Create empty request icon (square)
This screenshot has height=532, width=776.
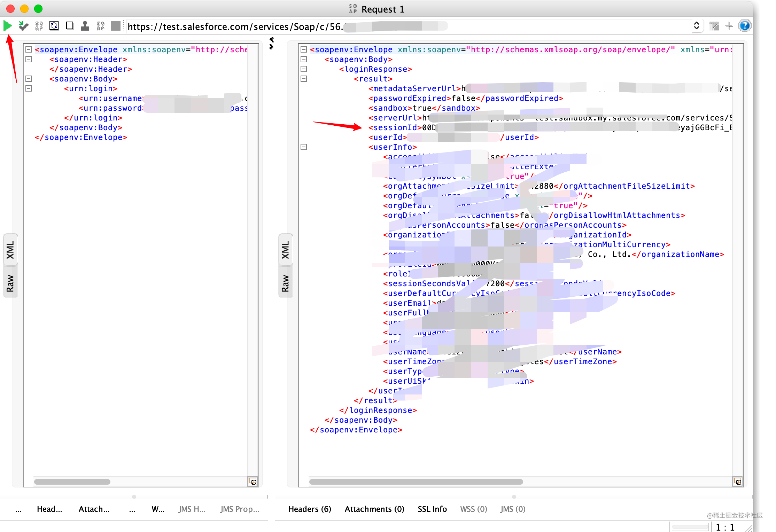click(70, 26)
